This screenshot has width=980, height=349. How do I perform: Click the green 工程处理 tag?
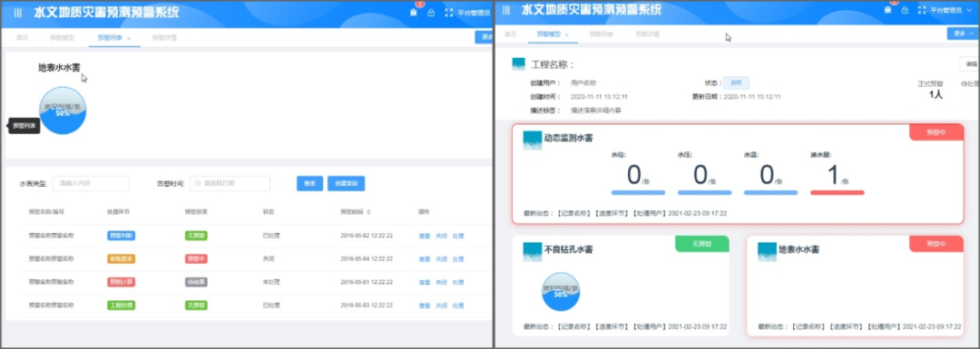tap(122, 305)
